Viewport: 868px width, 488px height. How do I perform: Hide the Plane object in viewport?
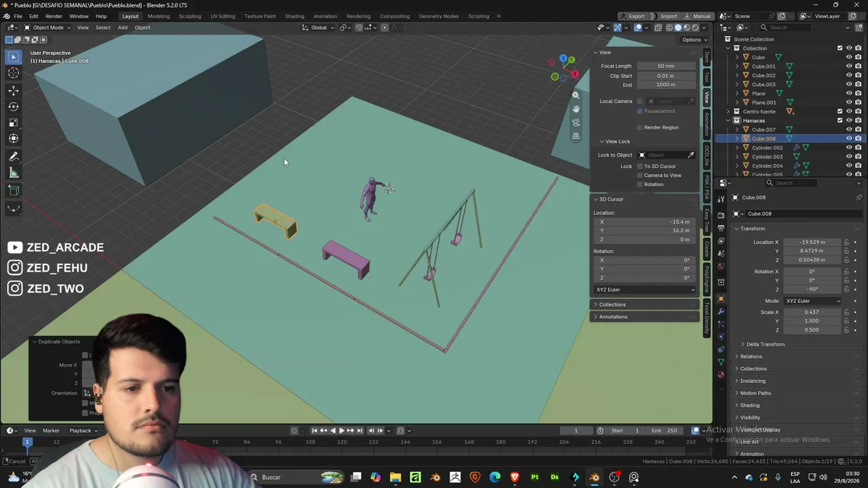tap(848, 94)
